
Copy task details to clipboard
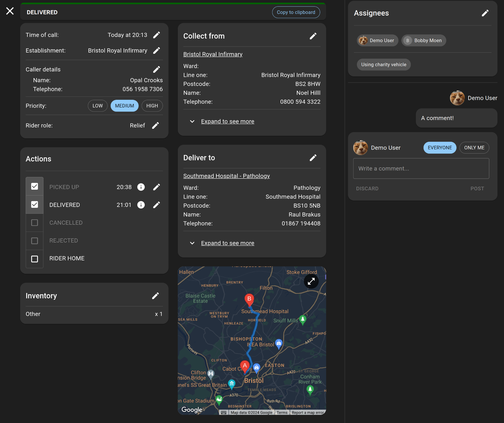tap(296, 12)
